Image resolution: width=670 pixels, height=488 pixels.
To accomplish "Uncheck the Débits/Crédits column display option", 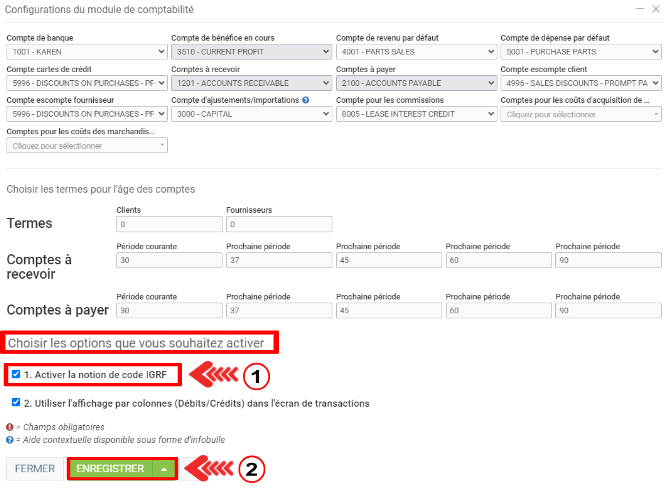I will (15, 403).
